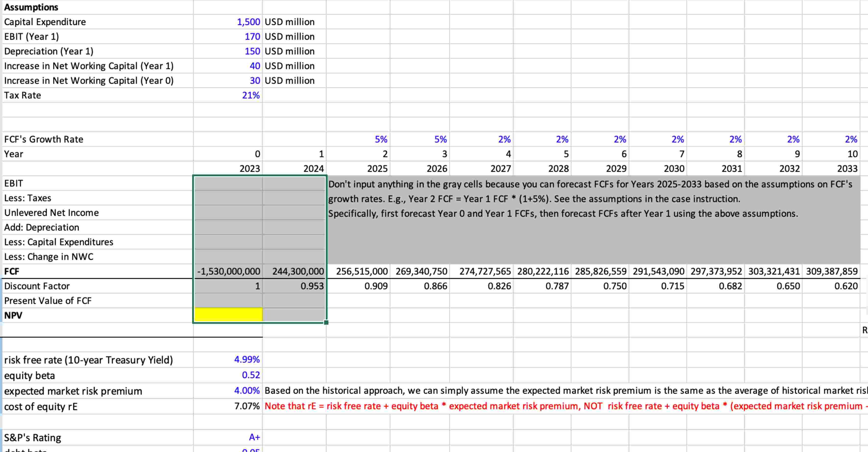Viewport: 868px width, 452px height.
Task: Select the Capital Expenditure value 1,500
Action: [x=248, y=22]
